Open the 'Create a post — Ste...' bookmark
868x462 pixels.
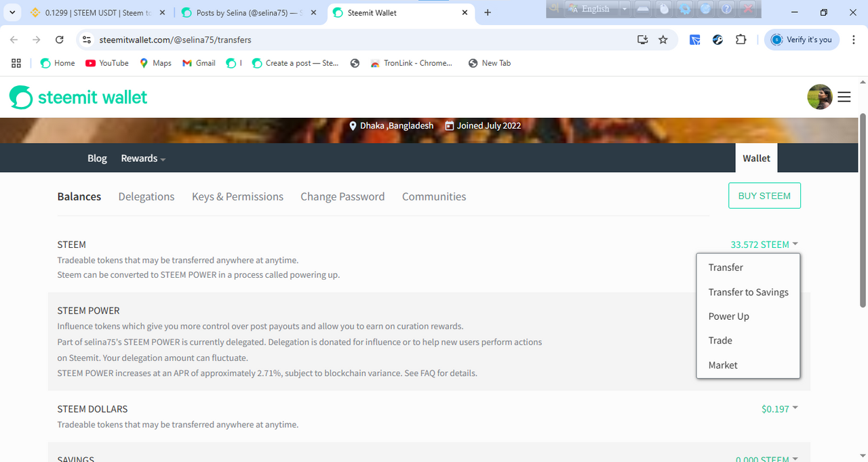click(295, 63)
